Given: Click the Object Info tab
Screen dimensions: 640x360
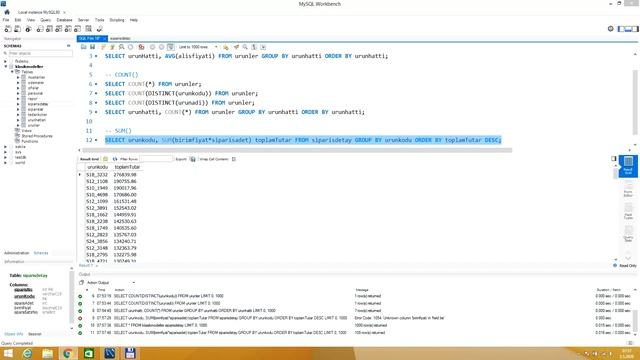Looking at the screenshot, I should (x=13, y=334).
